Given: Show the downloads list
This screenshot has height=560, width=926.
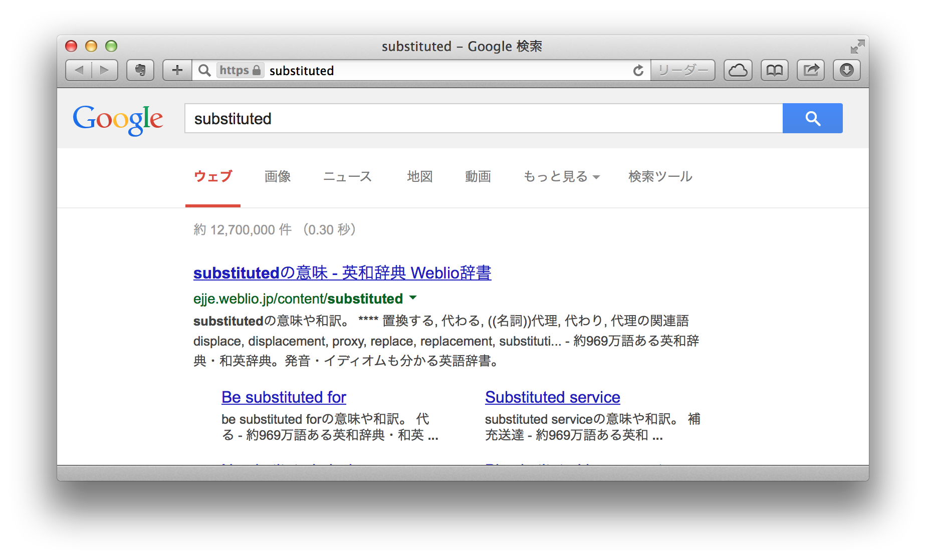Looking at the screenshot, I should 847,70.
